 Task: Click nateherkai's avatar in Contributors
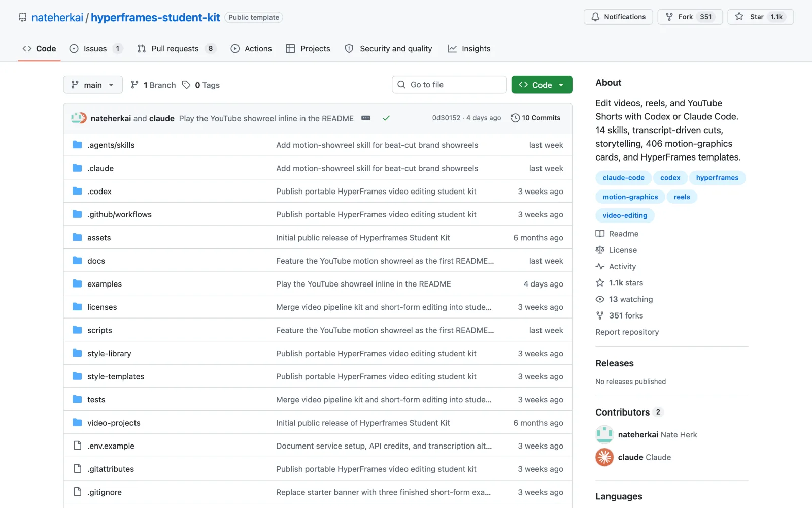604,434
